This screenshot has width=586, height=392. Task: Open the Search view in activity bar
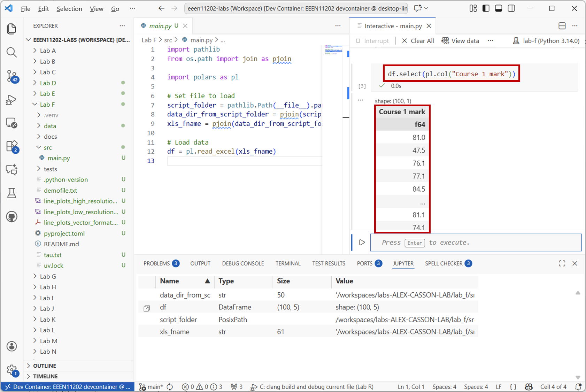[x=11, y=53]
